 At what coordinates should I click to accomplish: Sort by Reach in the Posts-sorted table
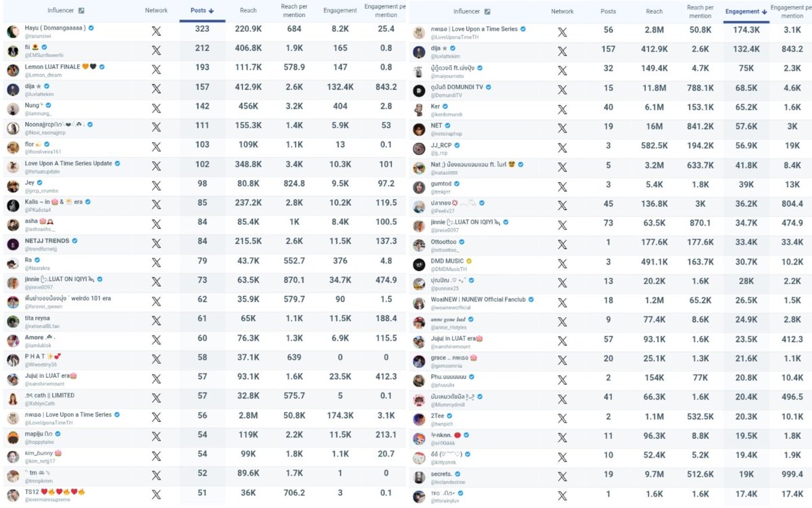[x=248, y=11]
